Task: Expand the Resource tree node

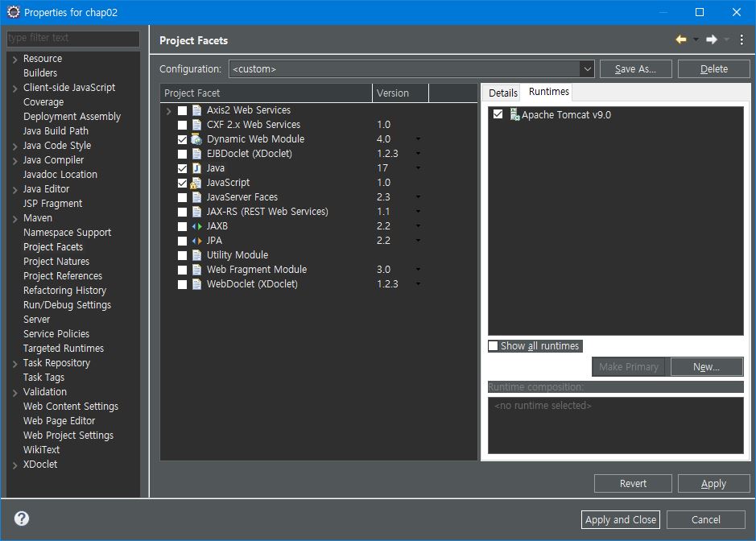Action: (x=15, y=60)
